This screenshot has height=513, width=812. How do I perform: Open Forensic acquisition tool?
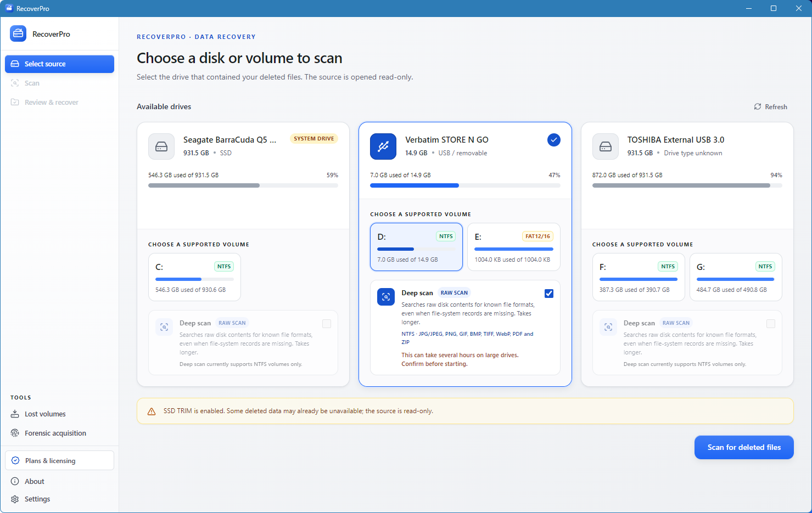(59, 433)
